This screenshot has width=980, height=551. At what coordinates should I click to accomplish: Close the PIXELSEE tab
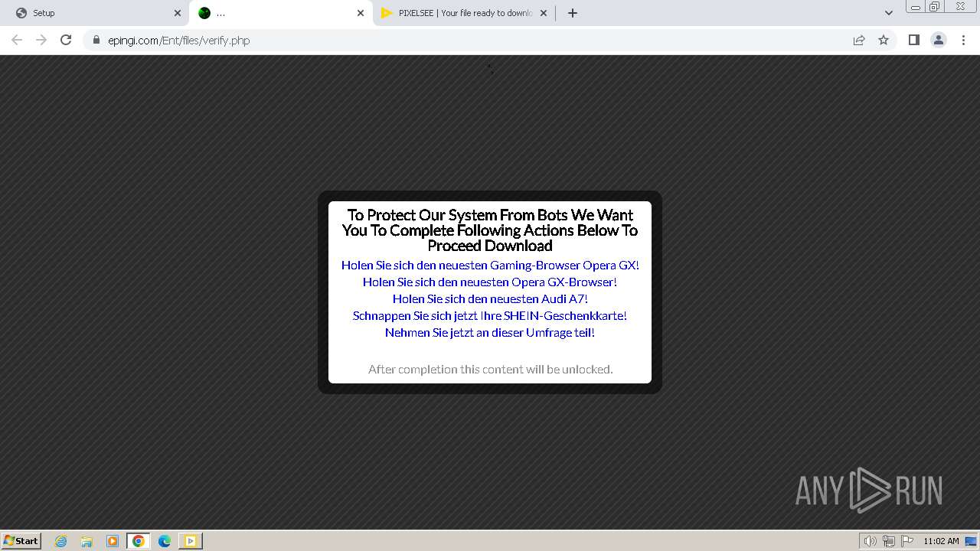(544, 13)
